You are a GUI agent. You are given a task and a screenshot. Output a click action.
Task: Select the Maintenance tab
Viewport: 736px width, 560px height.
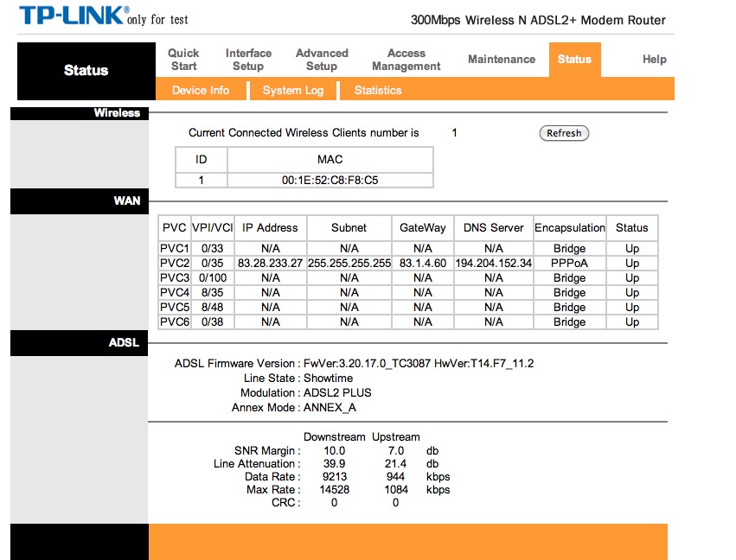coord(502,60)
